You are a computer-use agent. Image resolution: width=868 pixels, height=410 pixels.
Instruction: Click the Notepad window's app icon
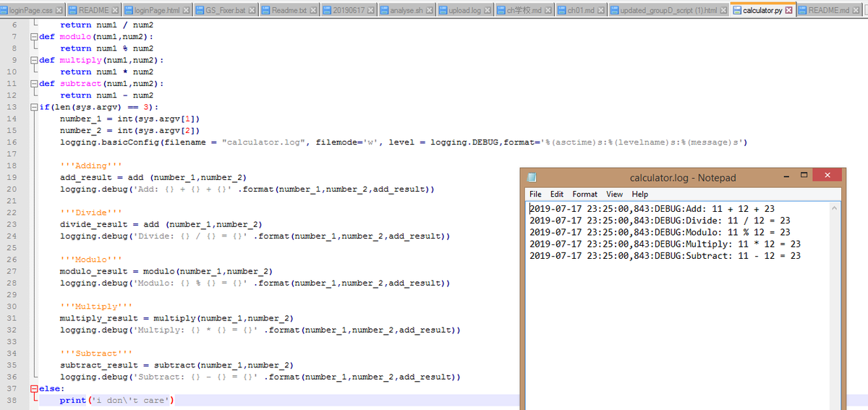point(532,177)
